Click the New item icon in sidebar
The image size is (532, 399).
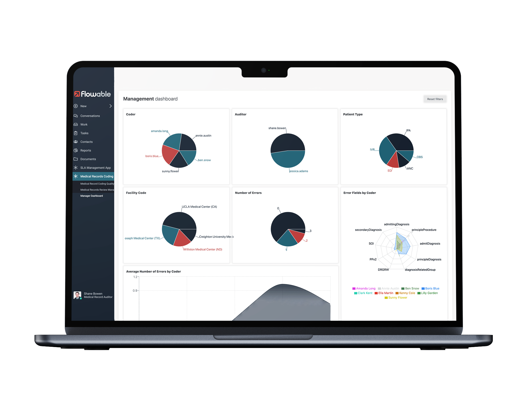click(77, 106)
